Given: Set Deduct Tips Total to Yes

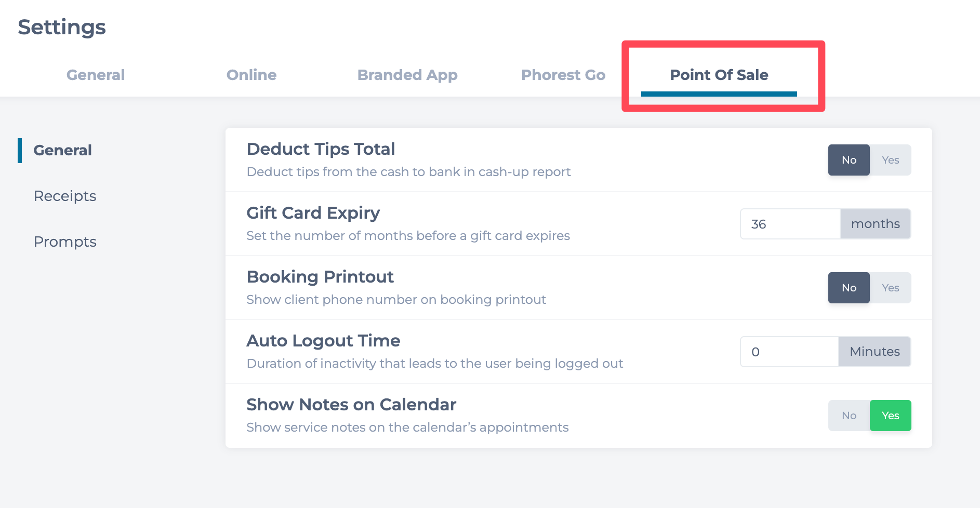Looking at the screenshot, I should pyautogui.click(x=890, y=160).
